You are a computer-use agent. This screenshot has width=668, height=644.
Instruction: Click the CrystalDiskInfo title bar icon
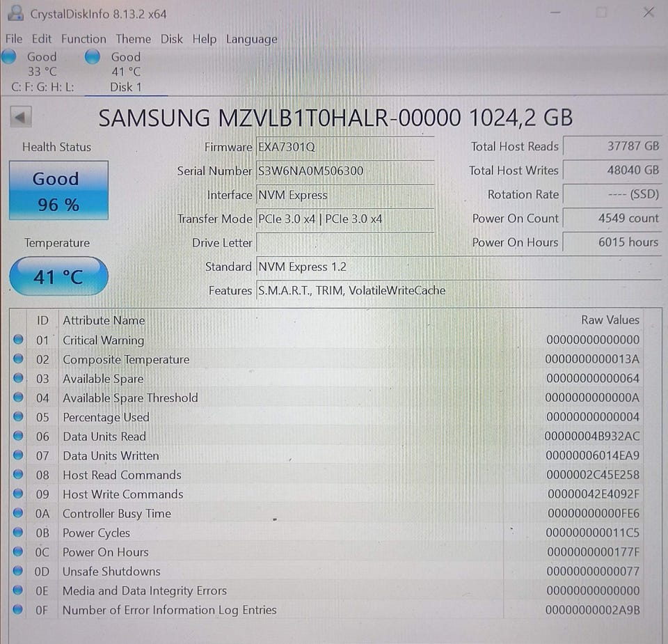point(16,13)
